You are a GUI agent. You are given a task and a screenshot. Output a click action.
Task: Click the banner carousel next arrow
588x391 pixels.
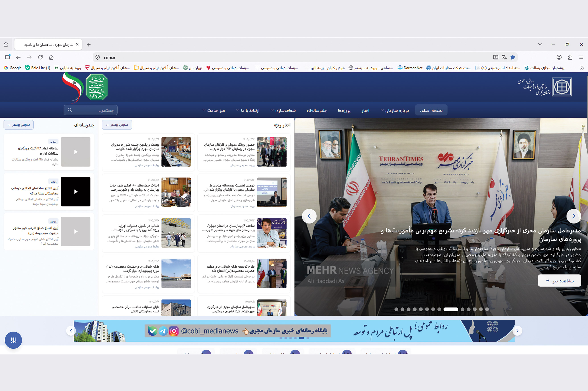(x=517, y=331)
